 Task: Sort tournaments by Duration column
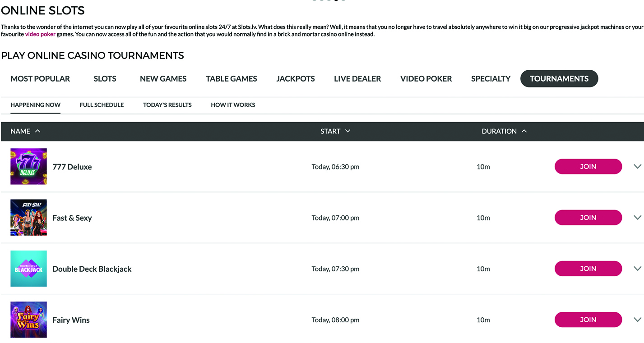504,131
